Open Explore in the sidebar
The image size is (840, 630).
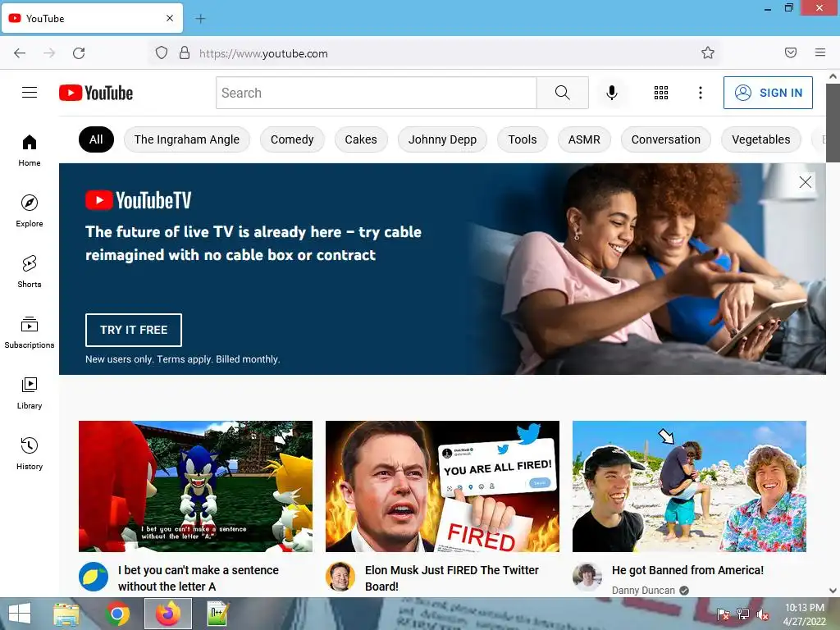(x=30, y=211)
